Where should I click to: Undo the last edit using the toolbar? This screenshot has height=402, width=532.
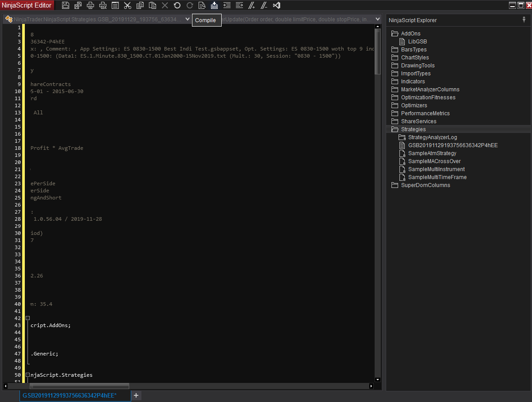[177, 5]
